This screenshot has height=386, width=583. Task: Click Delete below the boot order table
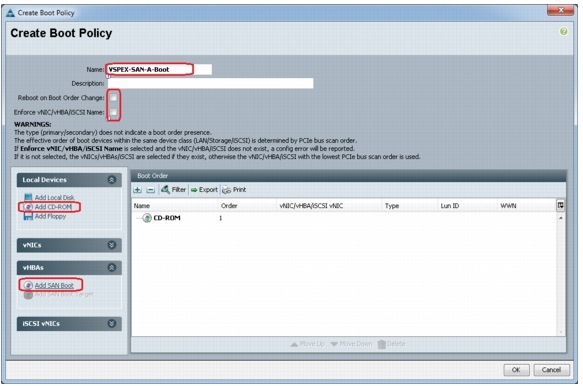coord(391,344)
